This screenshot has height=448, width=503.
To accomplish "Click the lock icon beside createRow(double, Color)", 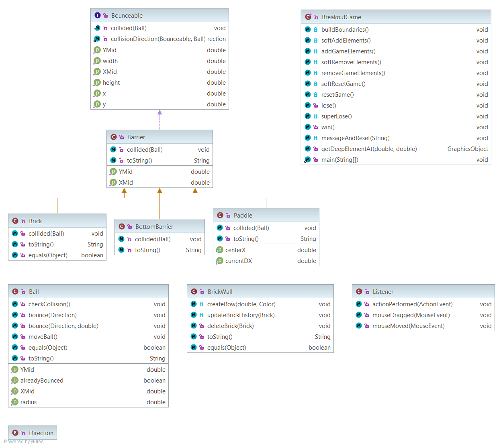I will coord(202,304).
